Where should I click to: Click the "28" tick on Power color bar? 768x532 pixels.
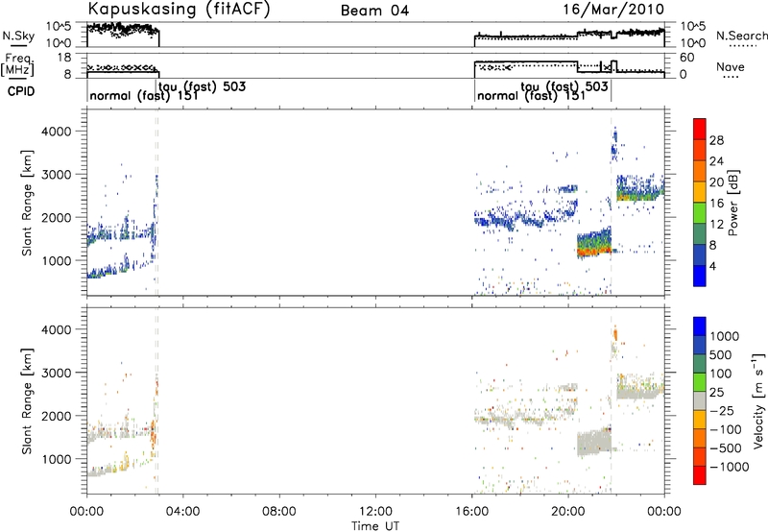tap(716, 140)
